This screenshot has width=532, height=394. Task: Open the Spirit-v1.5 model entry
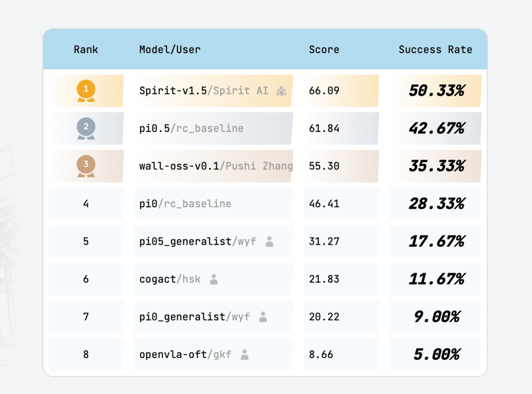pyautogui.click(x=172, y=91)
